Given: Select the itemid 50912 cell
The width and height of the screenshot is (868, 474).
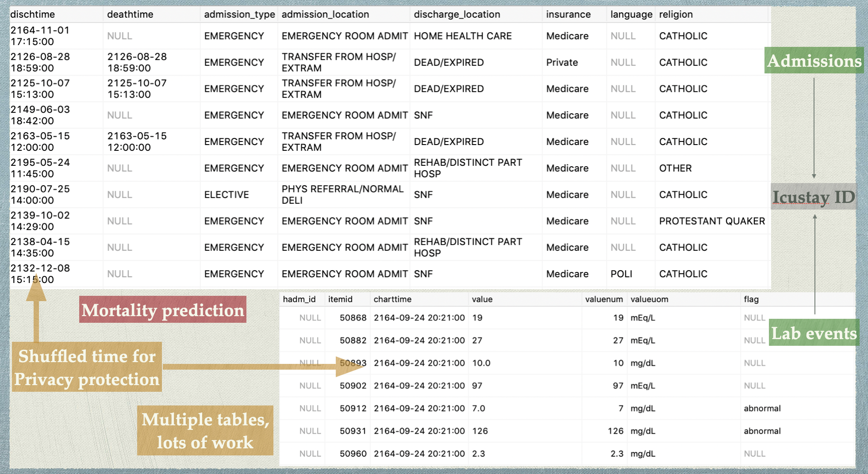Looking at the screenshot, I should coord(353,409).
